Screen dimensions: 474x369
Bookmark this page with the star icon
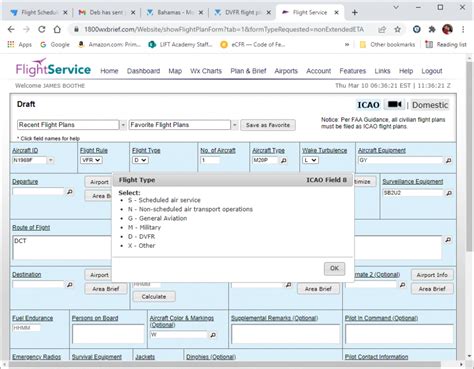397,29
